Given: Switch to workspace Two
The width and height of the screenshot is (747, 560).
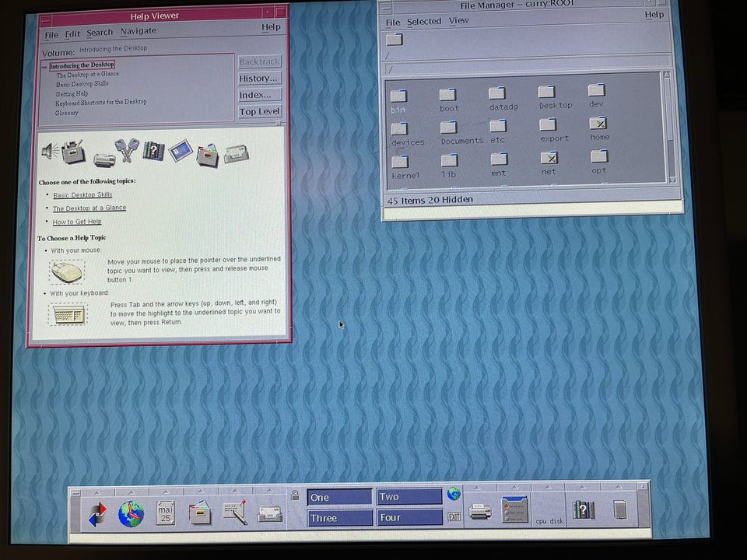Looking at the screenshot, I should click(409, 497).
